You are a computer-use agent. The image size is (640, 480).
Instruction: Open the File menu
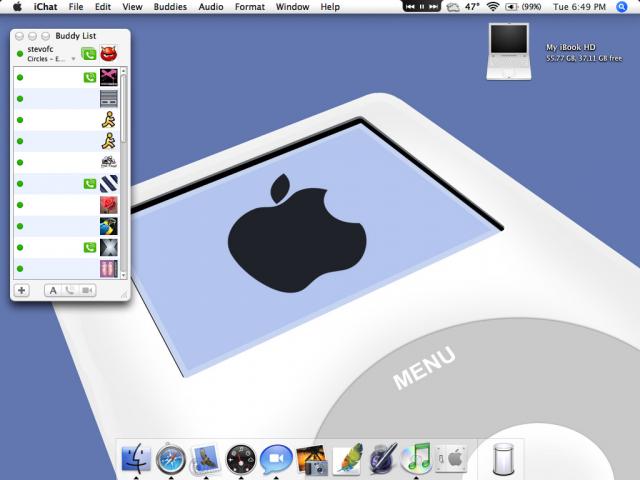(x=76, y=7)
